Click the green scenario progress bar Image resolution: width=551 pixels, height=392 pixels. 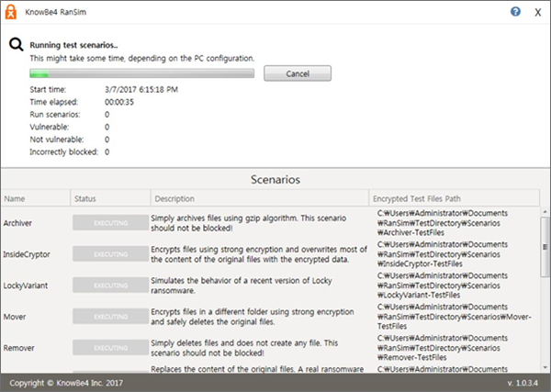[142, 73]
